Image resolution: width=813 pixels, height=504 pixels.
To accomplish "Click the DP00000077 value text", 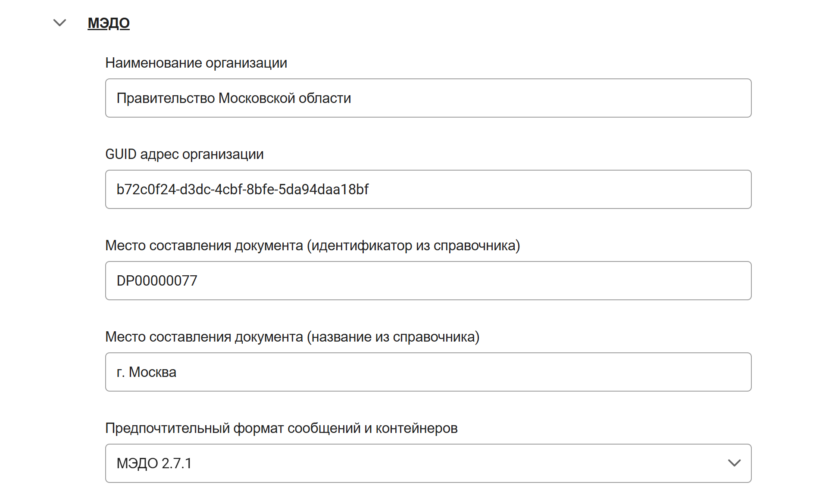I will point(157,281).
